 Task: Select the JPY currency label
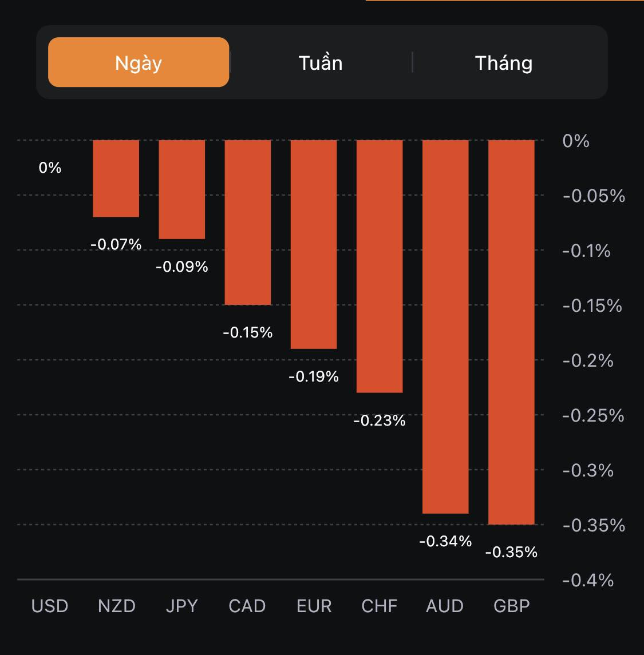tap(182, 606)
